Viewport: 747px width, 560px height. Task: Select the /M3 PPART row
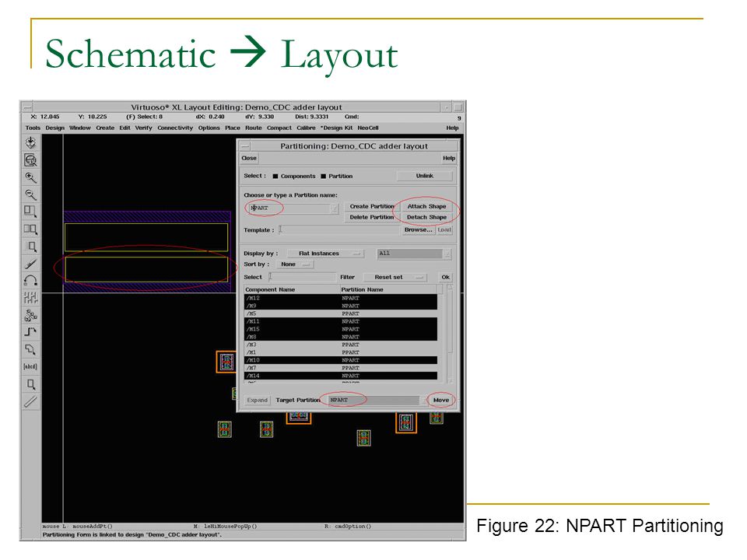(341, 345)
